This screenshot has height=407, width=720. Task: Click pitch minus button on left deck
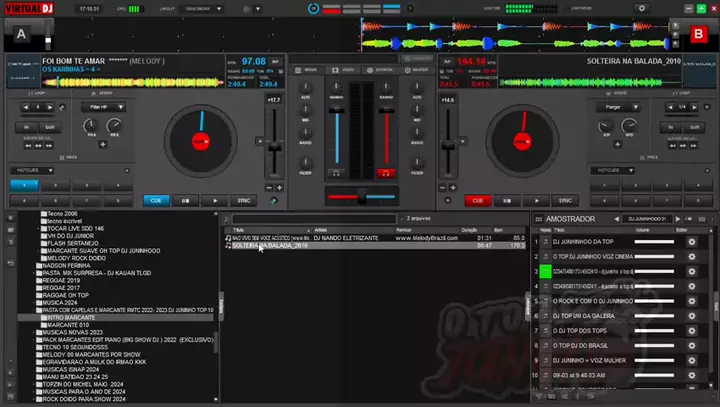(x=269, y=187)
